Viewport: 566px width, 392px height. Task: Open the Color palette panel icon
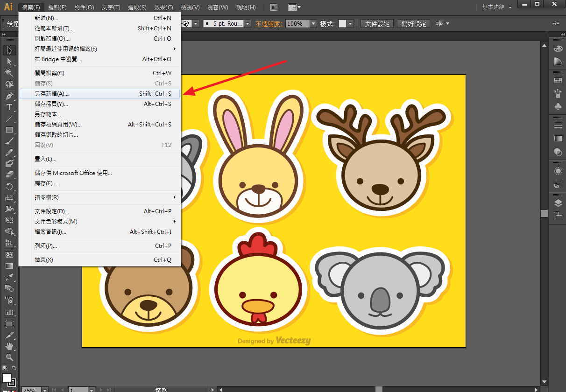click(558, 49)
